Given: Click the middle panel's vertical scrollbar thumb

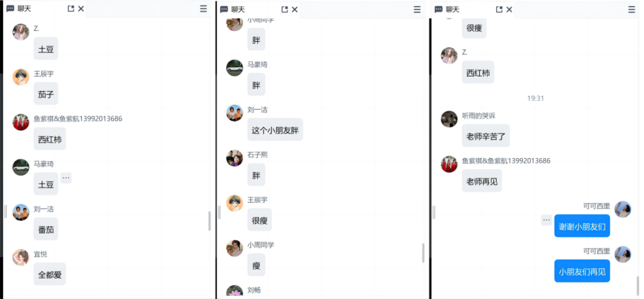Looking at the screenshot, I should (x=423, y=253).
